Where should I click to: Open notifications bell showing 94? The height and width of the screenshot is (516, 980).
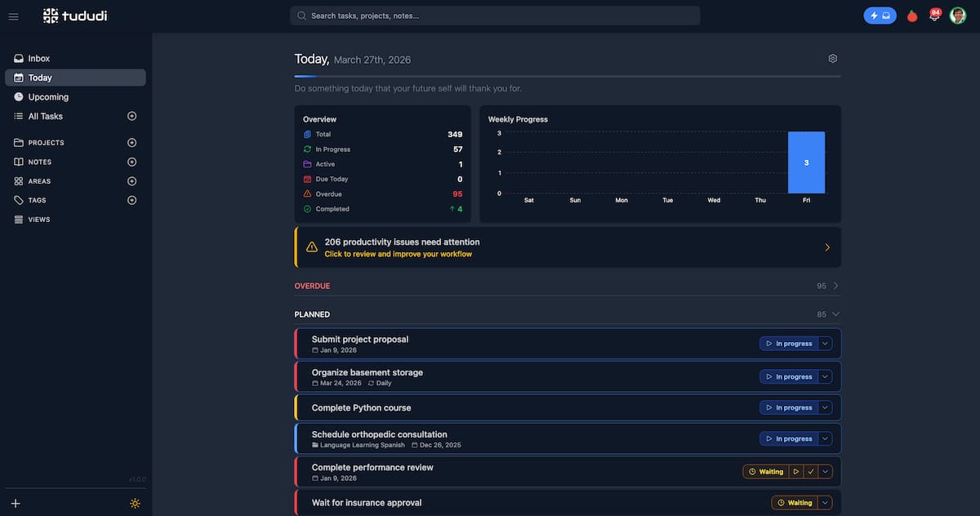934,16
